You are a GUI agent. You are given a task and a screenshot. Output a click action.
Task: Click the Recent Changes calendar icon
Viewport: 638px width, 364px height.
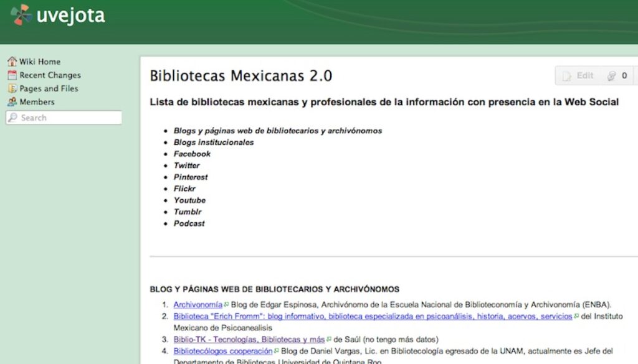[x=11, y=75]
